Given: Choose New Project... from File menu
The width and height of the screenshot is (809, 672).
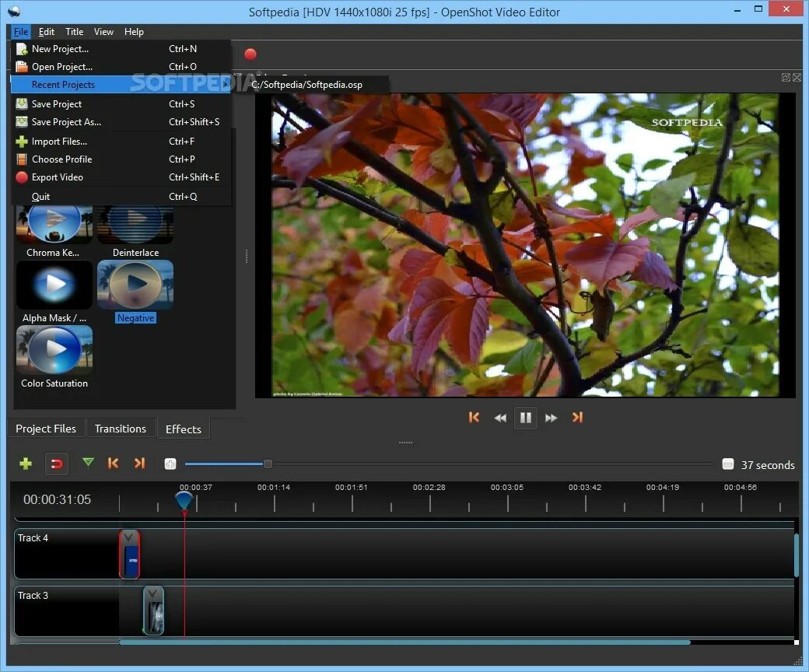Looking at the screenshot, I should coord(121,49).
